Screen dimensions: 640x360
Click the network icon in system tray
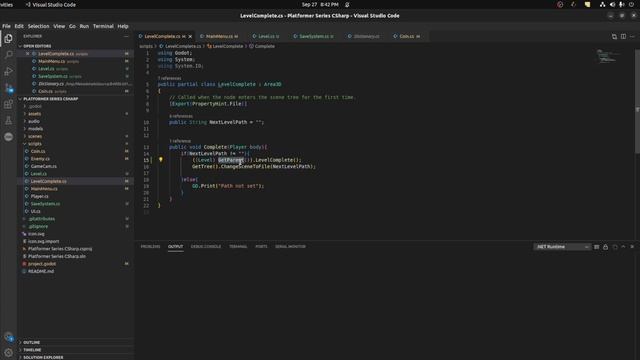[x=602, y=4]
